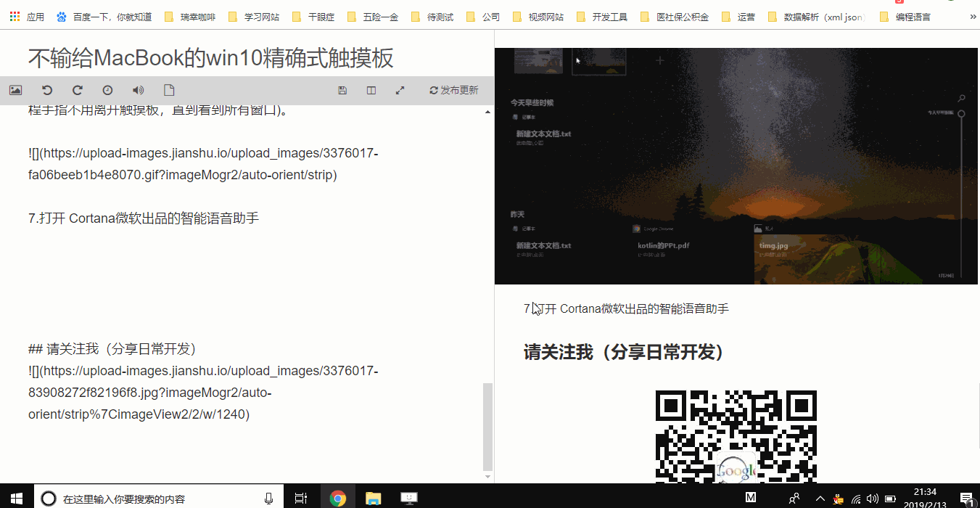This screenshot has height=508, width=980.
Task: Click the preview heading 请关注我（分享日常开发）
Action: (624, 352)
